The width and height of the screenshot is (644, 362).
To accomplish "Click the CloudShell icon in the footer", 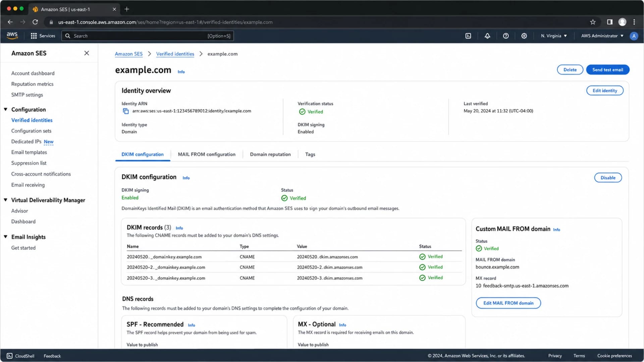I will (x=10, y=356).
